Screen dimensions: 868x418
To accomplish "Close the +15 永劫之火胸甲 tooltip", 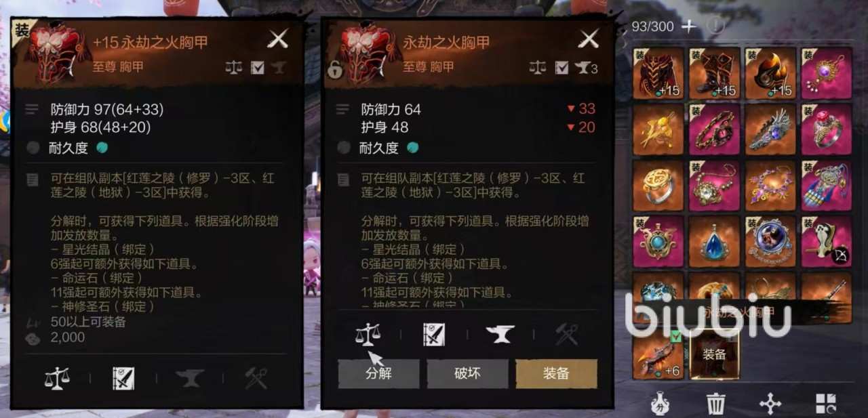I will click(278, 39).
